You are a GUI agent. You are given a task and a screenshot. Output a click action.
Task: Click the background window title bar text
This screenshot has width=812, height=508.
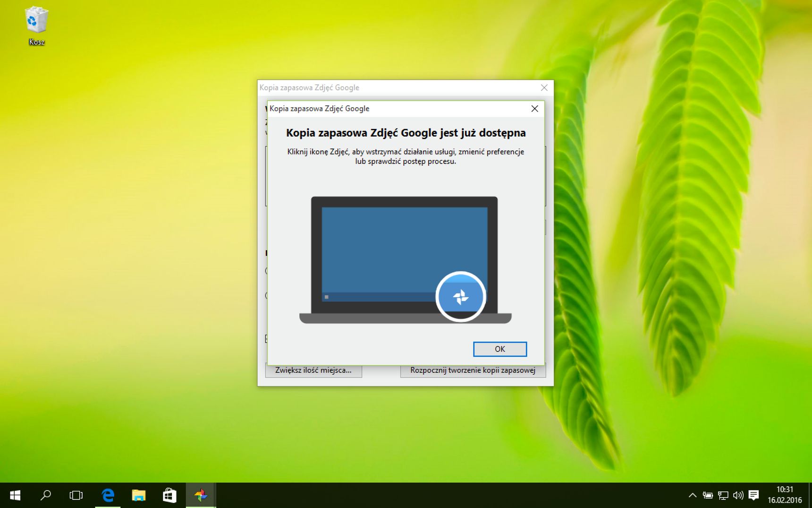(309, 87)
